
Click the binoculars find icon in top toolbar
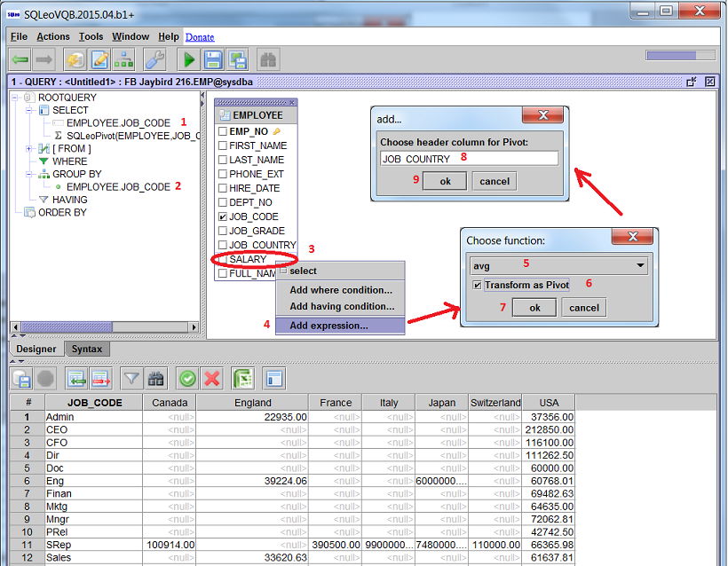point(266,59)
